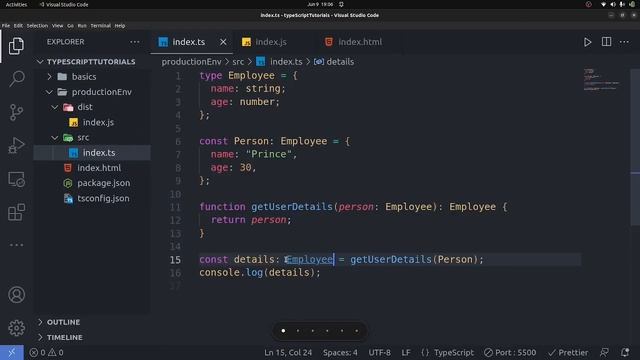Screen dimensions: 640x360
Task: Open the system volume indicator
Action: (613, 4)
